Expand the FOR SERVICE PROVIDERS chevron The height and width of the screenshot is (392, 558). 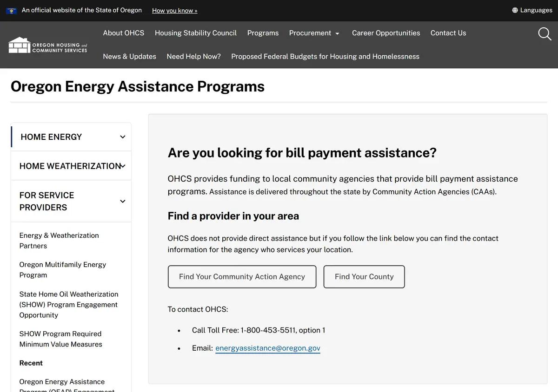123,201
